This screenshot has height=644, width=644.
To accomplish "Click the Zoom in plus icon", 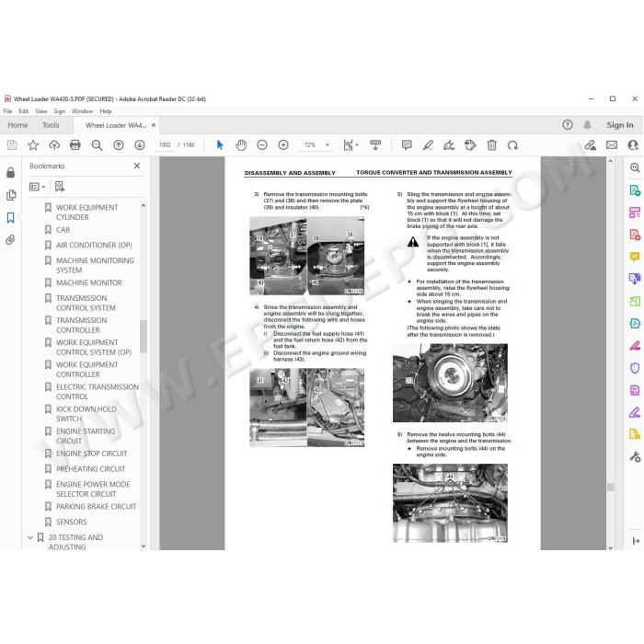I will (283, 145).
